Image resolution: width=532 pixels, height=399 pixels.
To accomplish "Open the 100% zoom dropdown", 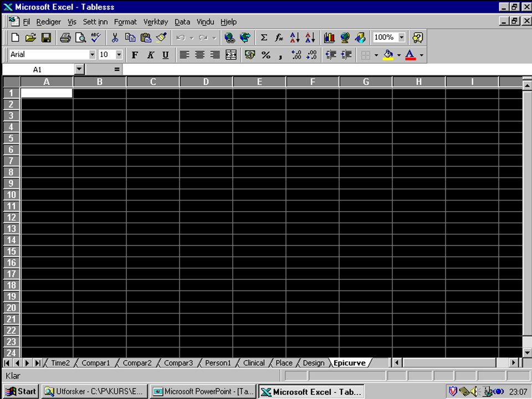I will 402,37.
